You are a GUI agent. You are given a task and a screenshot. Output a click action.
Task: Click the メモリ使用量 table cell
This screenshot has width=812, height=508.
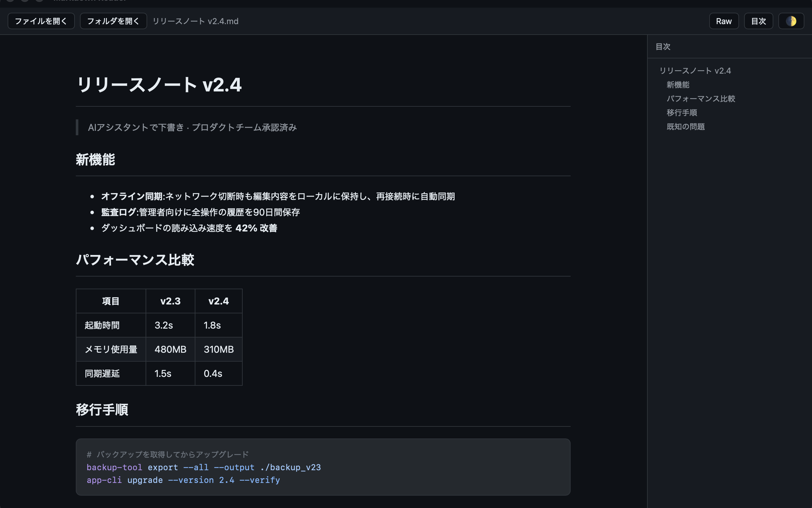(x=111, y=350)
